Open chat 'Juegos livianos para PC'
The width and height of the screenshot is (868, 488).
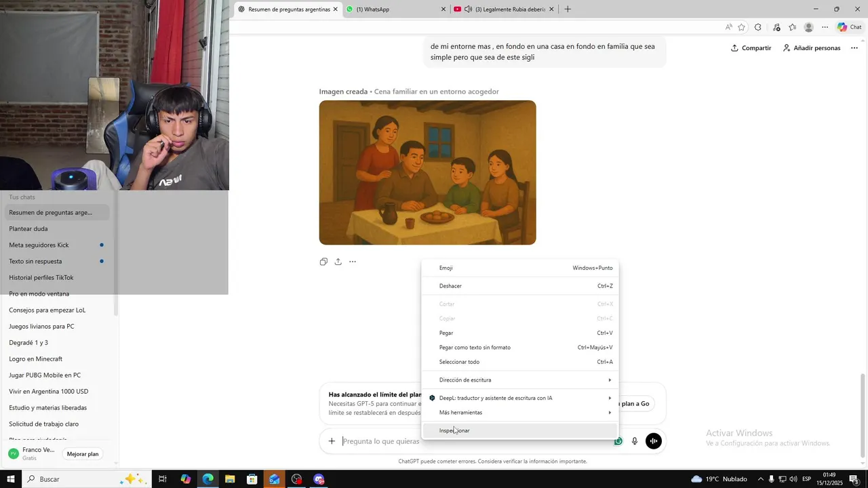(57, 327)
